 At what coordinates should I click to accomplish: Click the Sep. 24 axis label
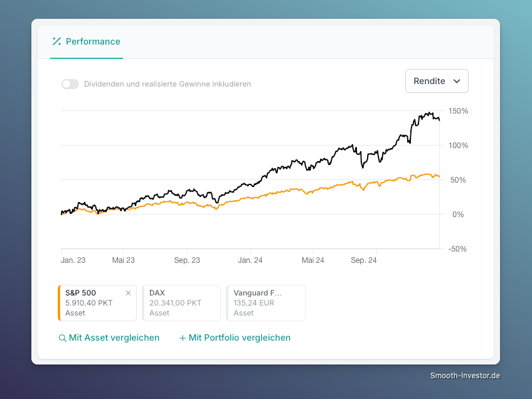pos(364,260)
